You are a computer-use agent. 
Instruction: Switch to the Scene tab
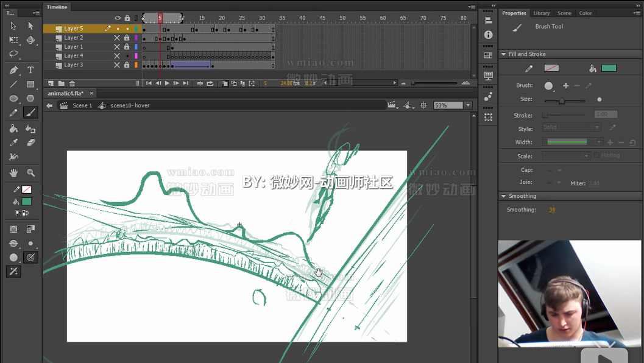[564, 13]
